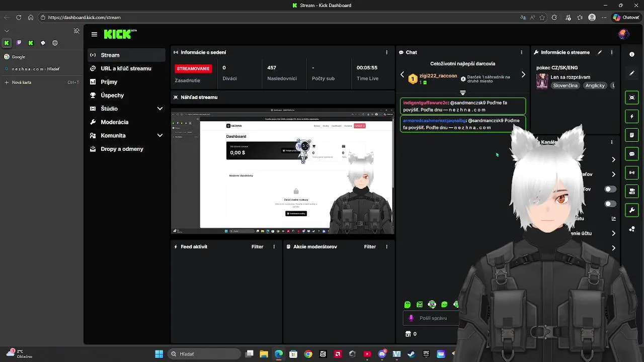Click the three-dots cluster icon at the rail bottom
The image size is (644, 362).
pos(632,229)
